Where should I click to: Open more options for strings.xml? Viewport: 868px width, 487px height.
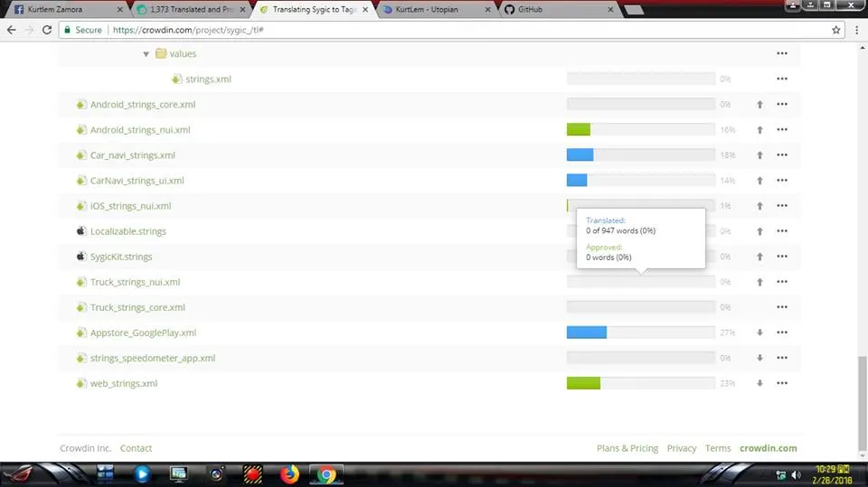pos(781,79)
